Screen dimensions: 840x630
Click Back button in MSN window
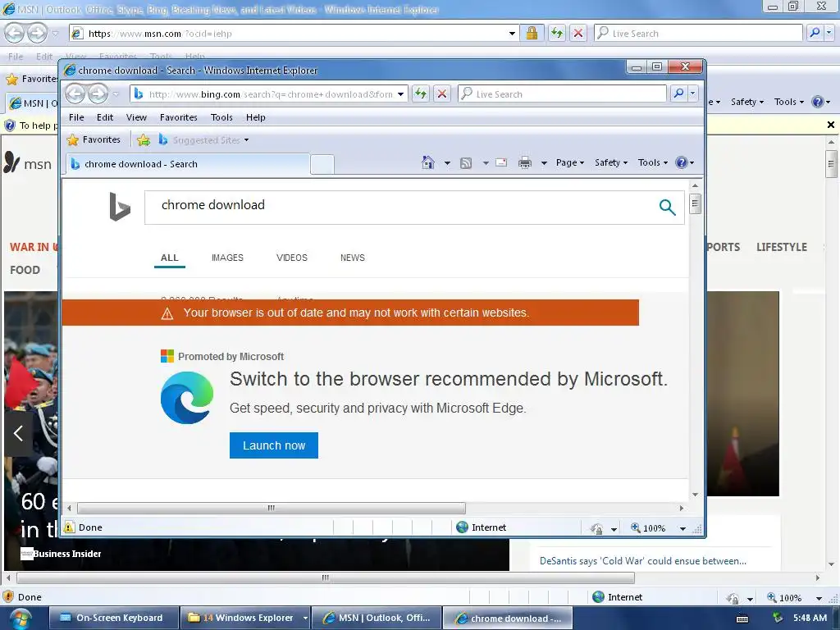coord(15,33)
